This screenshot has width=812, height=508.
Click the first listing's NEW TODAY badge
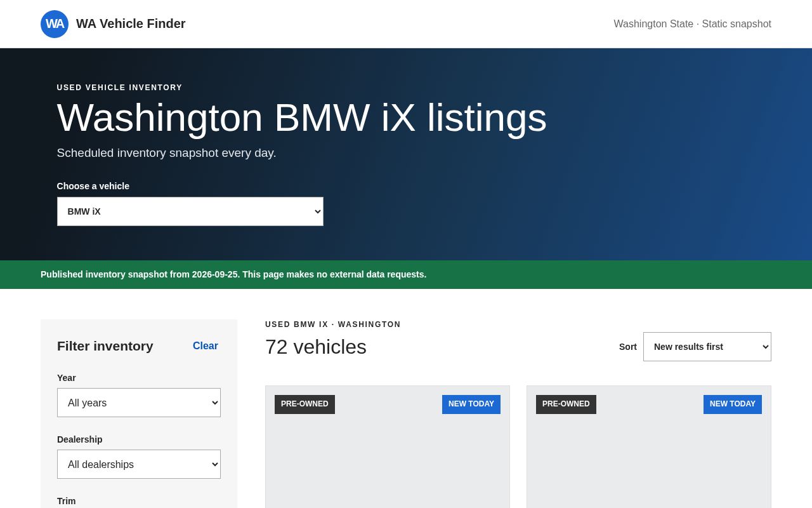pyautogui.click(x=471, y=404)
